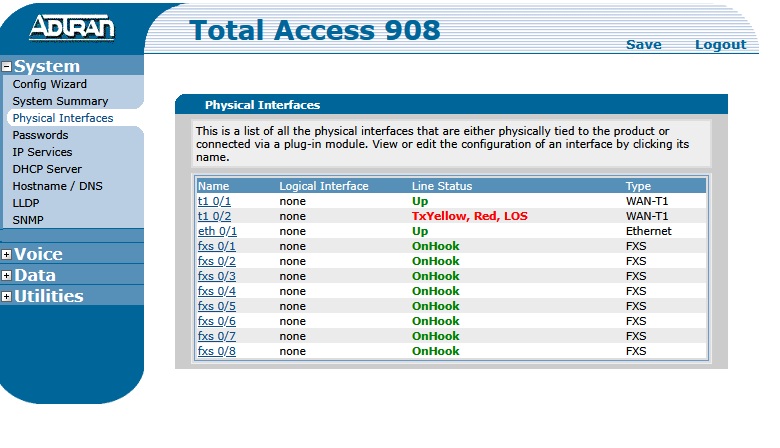Open IP Services settings
This screenshot has width=780, height=448.
(x=42, y=152)
